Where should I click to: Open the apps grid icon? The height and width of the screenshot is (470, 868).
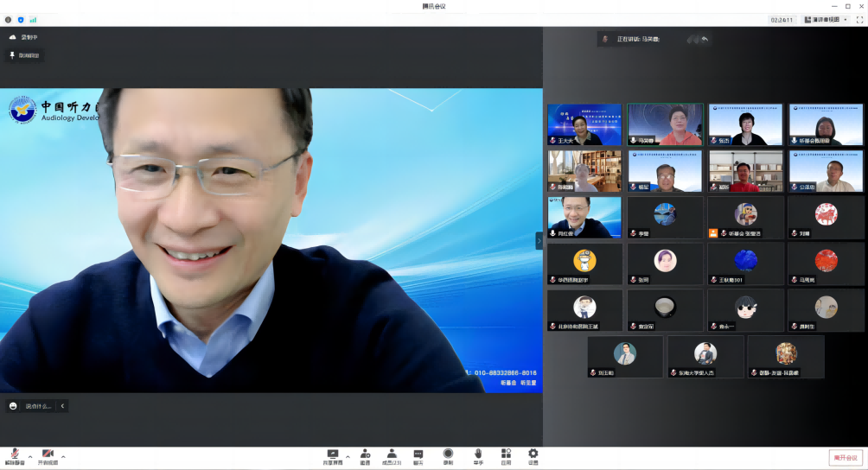506,454
